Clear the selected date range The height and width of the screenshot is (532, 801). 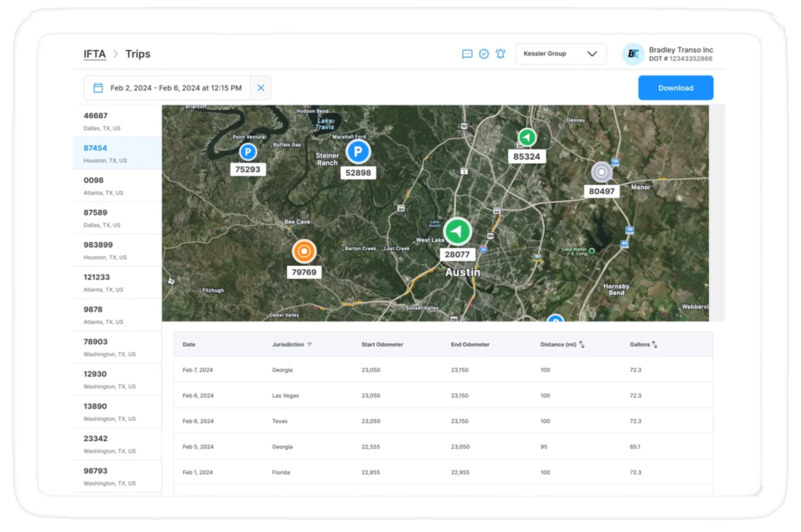click(261, 88)
